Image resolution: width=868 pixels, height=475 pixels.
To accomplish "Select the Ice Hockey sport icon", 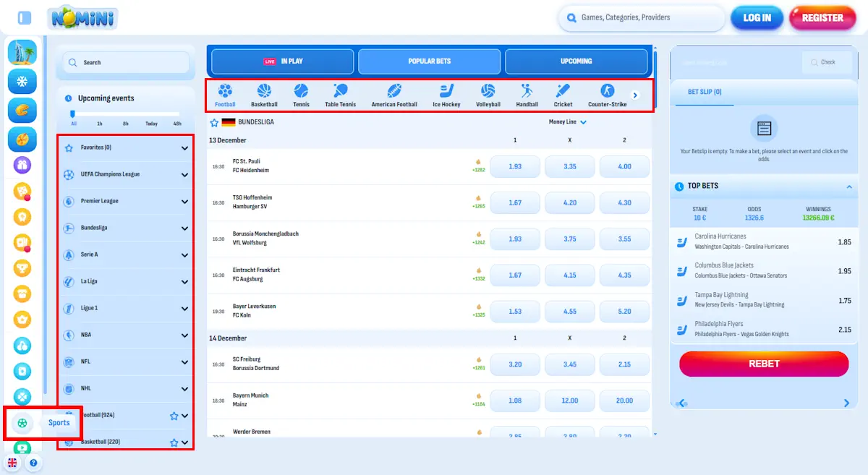I will pos(446,93).
